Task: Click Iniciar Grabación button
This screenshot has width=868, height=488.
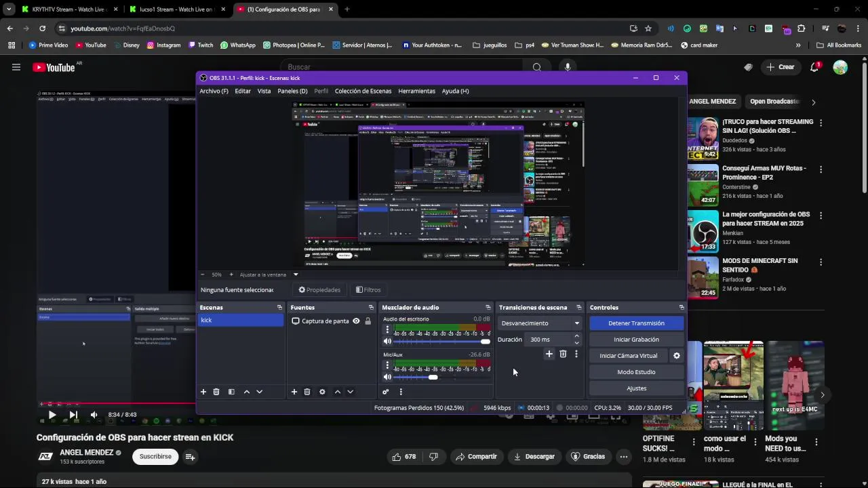Action: click(636, 340)
